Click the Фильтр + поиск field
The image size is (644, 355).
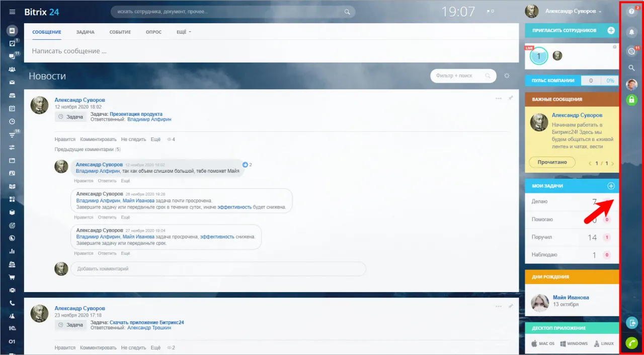pos(463,76)
